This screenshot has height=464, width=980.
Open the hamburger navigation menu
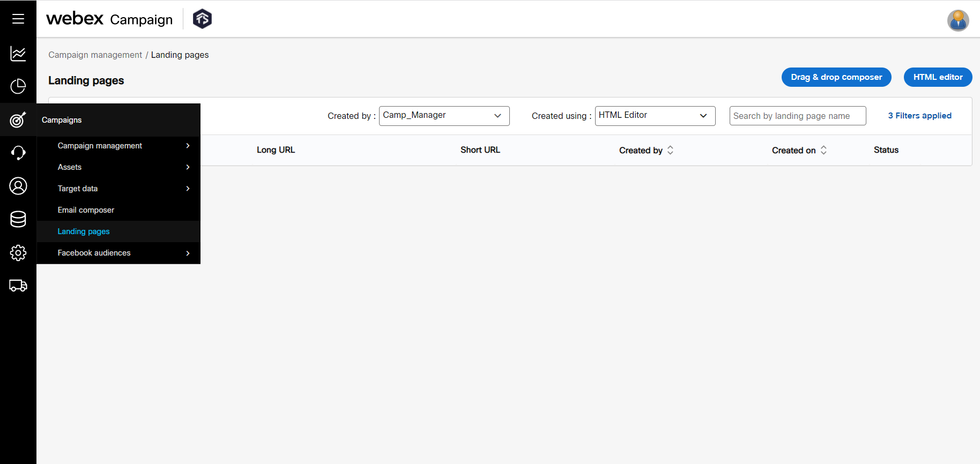(x=18, y=19)
